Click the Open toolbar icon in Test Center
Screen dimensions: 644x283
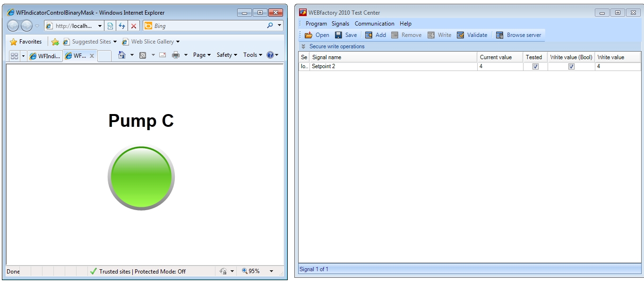[309, 35]
